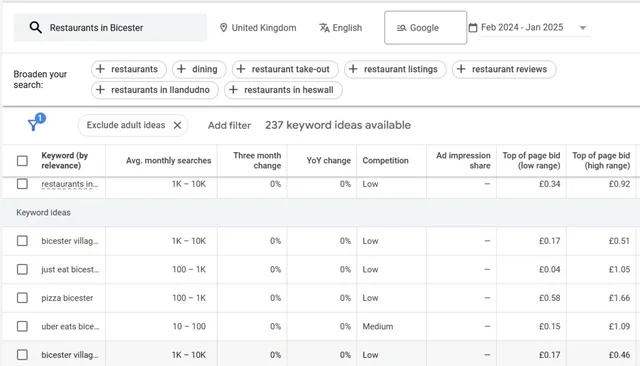640x366 pixels.
Task: Sort by Avg. monthly searches column
Action: 168,161
